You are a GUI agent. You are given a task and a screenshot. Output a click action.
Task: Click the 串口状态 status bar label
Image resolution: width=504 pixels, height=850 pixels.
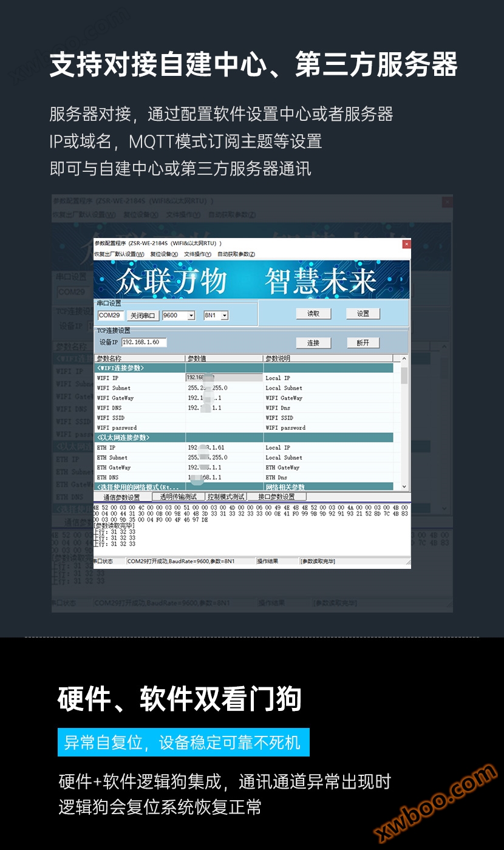pos(103,562)
